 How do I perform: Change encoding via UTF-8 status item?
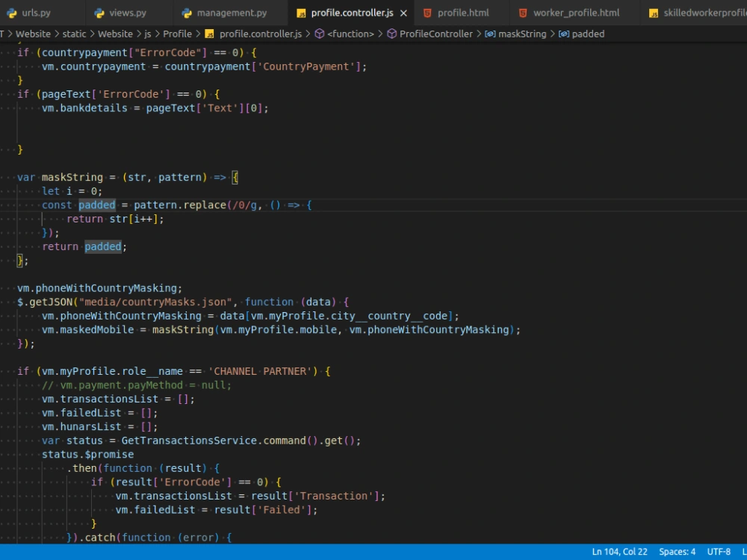click(x=719, y=552)
